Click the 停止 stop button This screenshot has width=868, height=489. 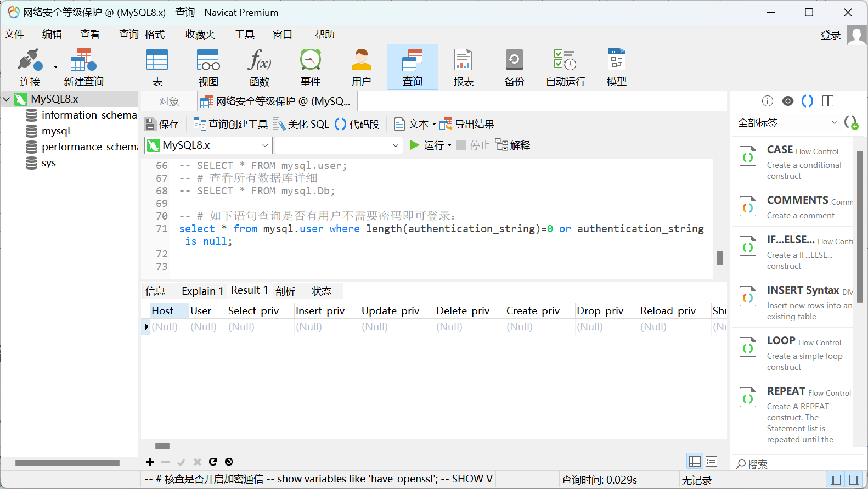[473, 145]
